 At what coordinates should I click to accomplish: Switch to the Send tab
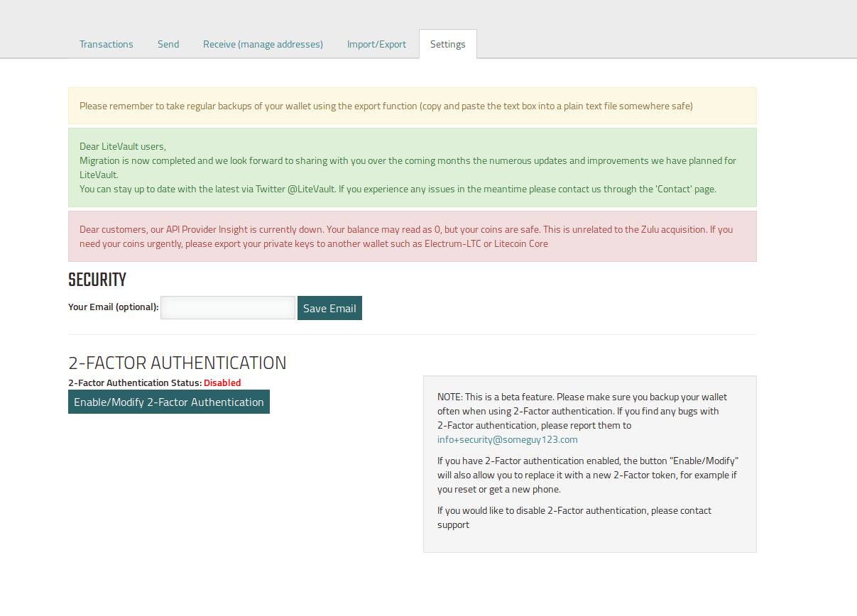[168, 44]
